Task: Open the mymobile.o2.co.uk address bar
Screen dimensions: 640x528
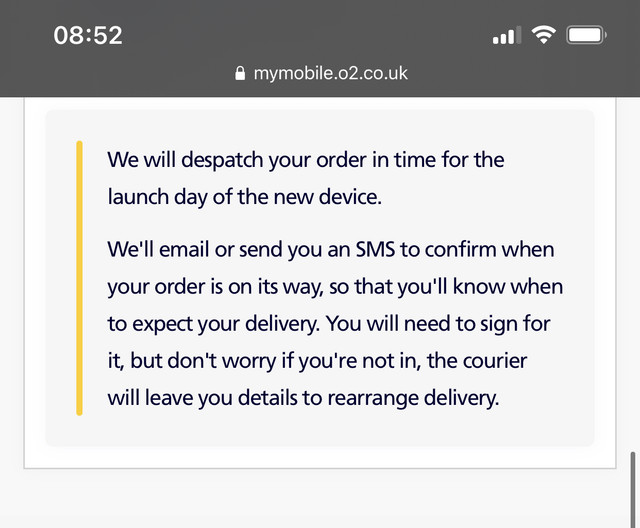Action: pos(321,73)
